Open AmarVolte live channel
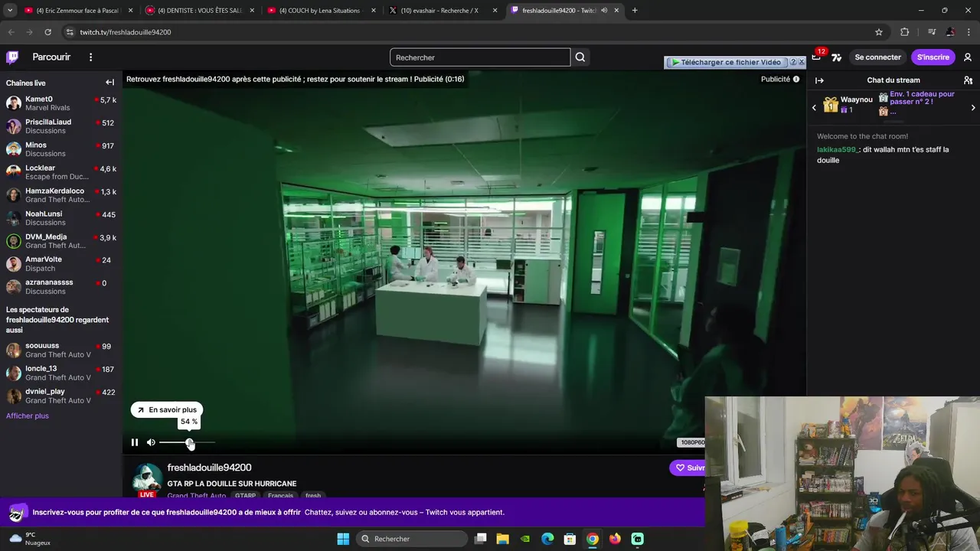980x551 pixels. pos(61,264)
